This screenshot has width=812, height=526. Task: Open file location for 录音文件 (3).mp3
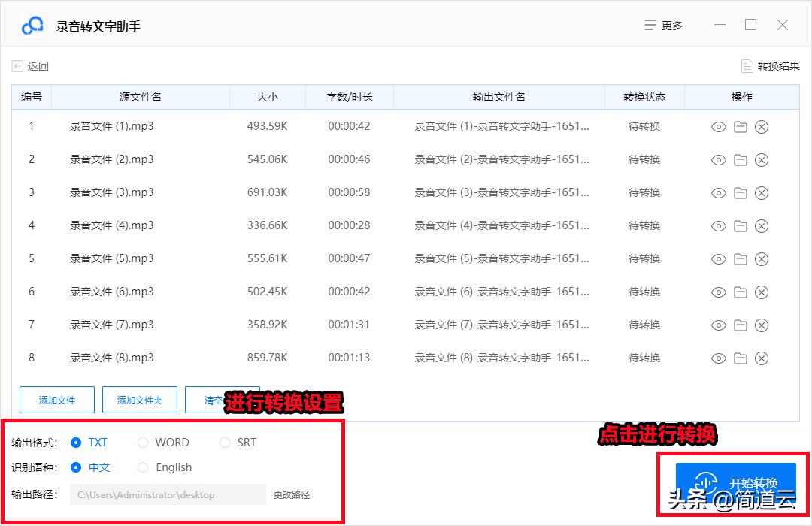pyautogui.click(x=741, y=192)
